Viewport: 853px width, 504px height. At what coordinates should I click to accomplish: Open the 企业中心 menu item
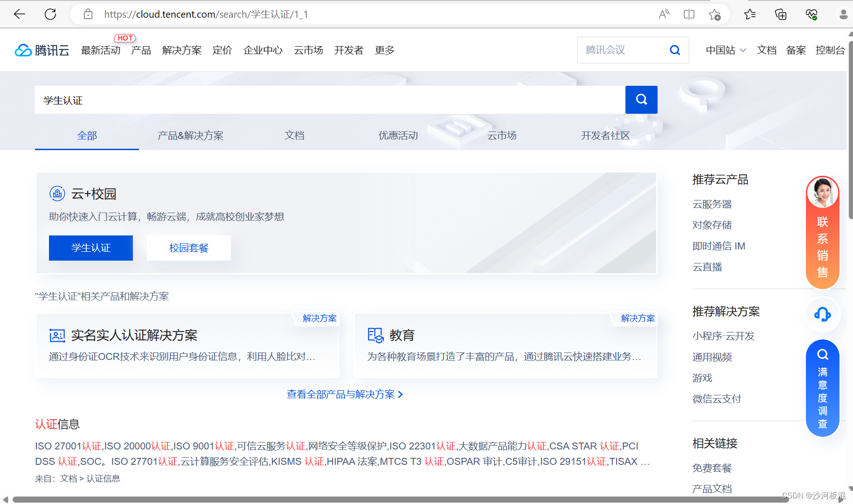[x=263, y=50]
